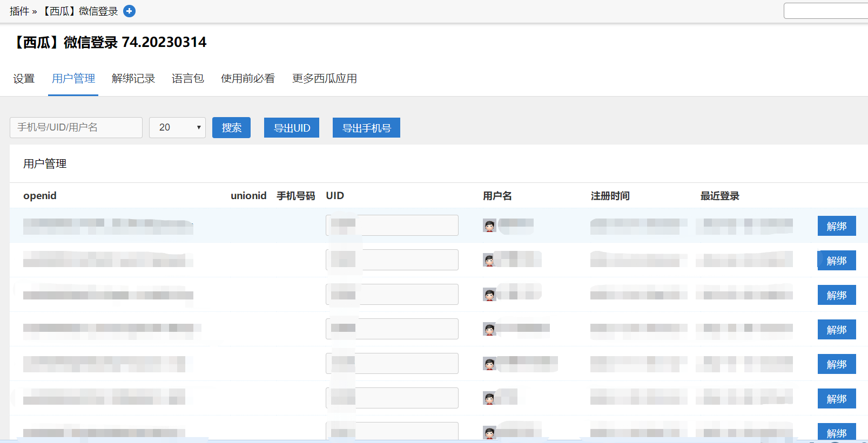Viewport: 868px width, 443px height.
Task: Click 解绑 in the fourth user row
Action: coord(837,330)
